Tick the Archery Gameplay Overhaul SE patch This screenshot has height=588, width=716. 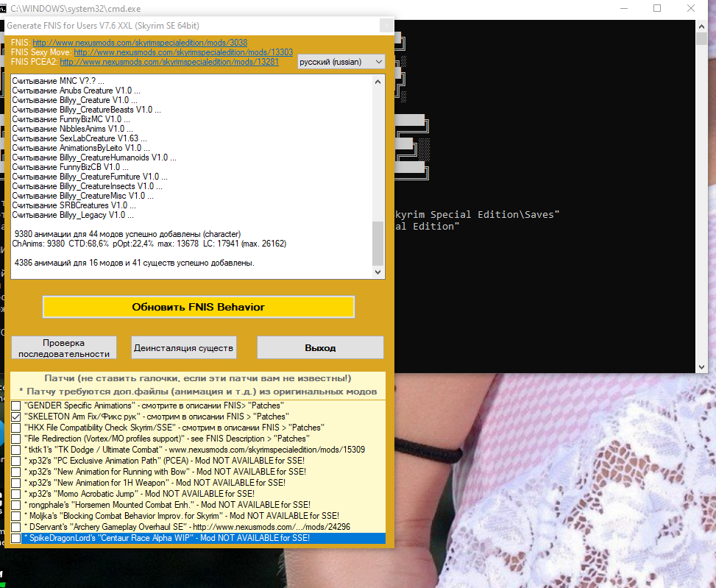point(16,528)
